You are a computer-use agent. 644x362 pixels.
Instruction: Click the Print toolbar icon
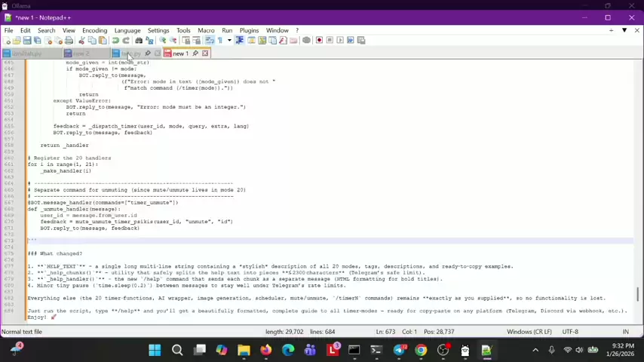pyautogui.click(x=69, y=40)
